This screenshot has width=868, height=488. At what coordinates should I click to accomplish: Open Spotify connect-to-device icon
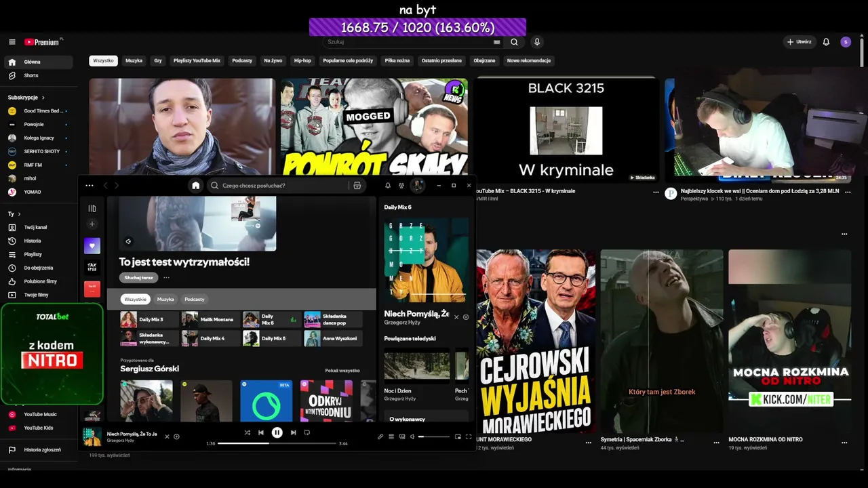tap(402, 436)
